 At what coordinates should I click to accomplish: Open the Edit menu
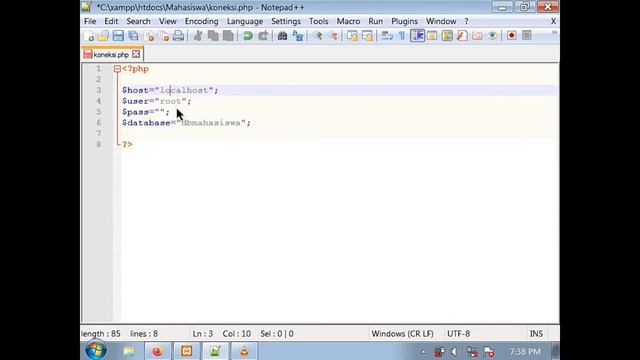[x=111, y=21]
